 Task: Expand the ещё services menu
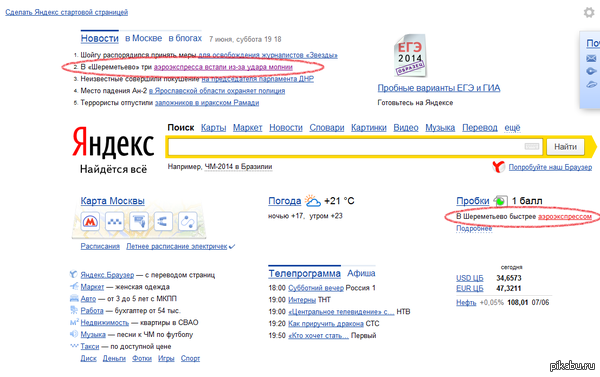[512, 128]
